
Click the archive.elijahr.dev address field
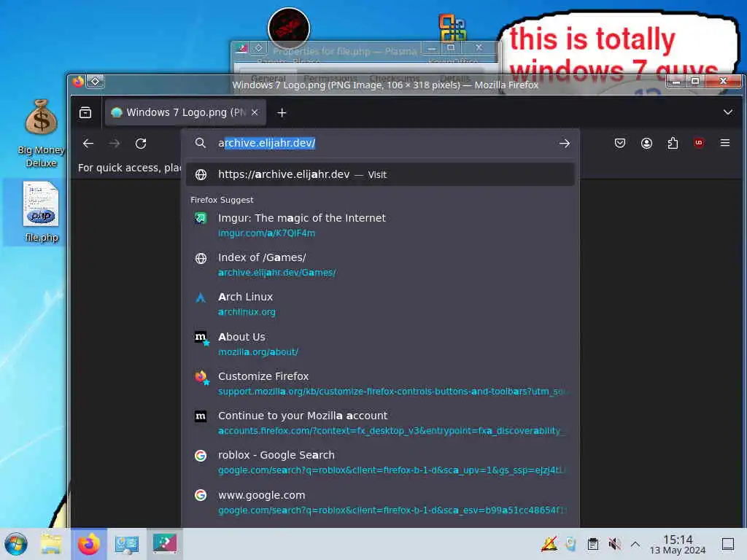click(381, 143)
